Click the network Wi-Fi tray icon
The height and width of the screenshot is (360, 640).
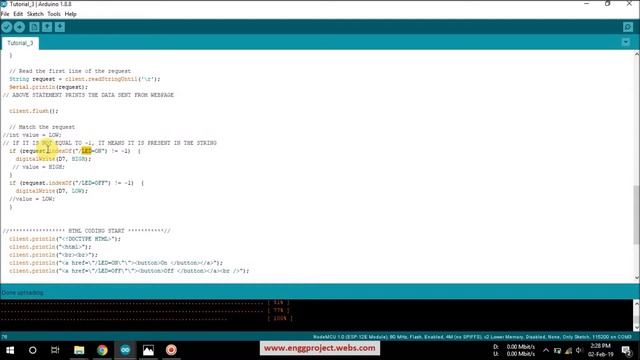(x=568, y=350)
